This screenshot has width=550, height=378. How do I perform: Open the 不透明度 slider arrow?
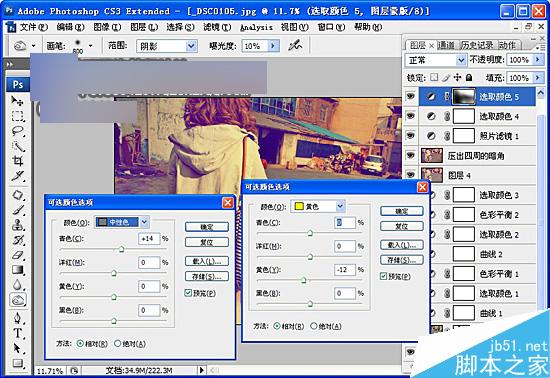(x=537, y=60)
